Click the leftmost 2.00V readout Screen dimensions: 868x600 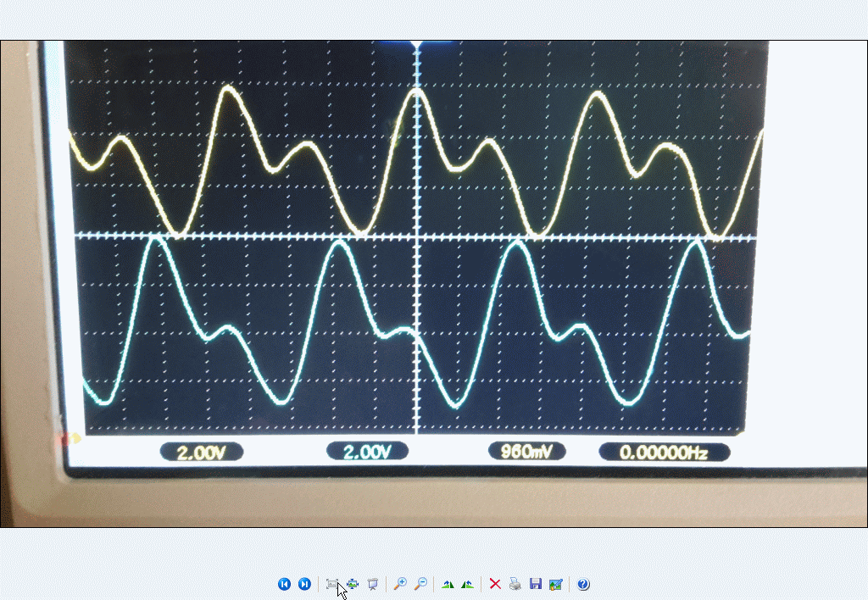tap(201, 453)
